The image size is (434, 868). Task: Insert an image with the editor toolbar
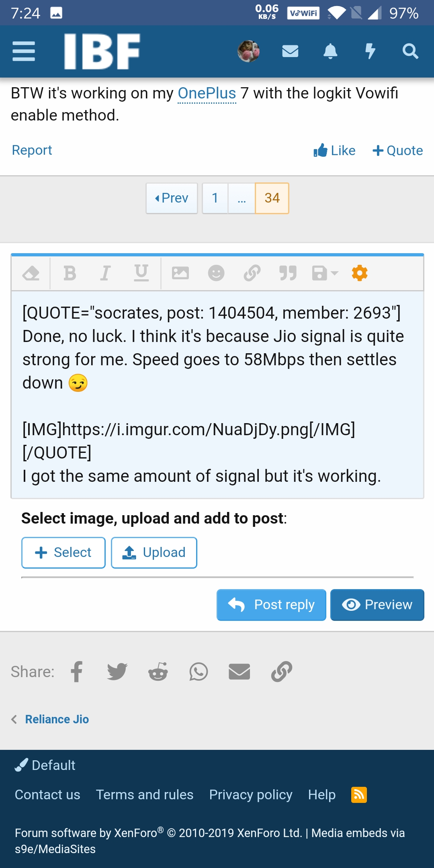pos(180,273)
